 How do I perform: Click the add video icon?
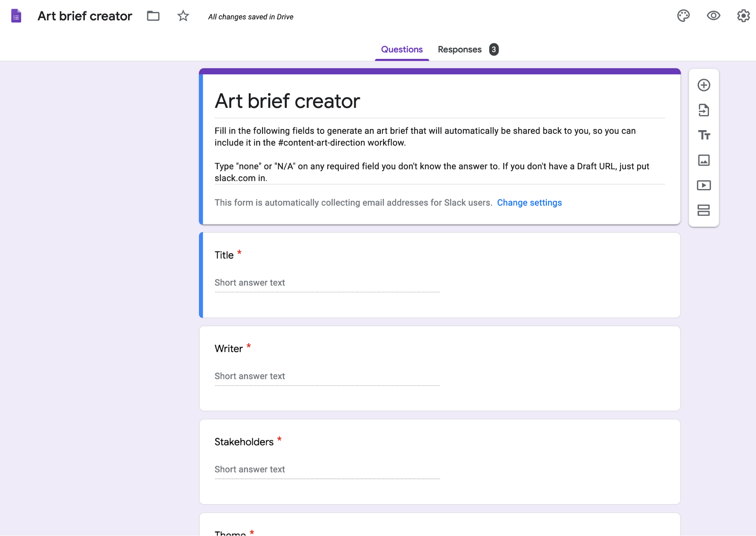tap(703, 185)
